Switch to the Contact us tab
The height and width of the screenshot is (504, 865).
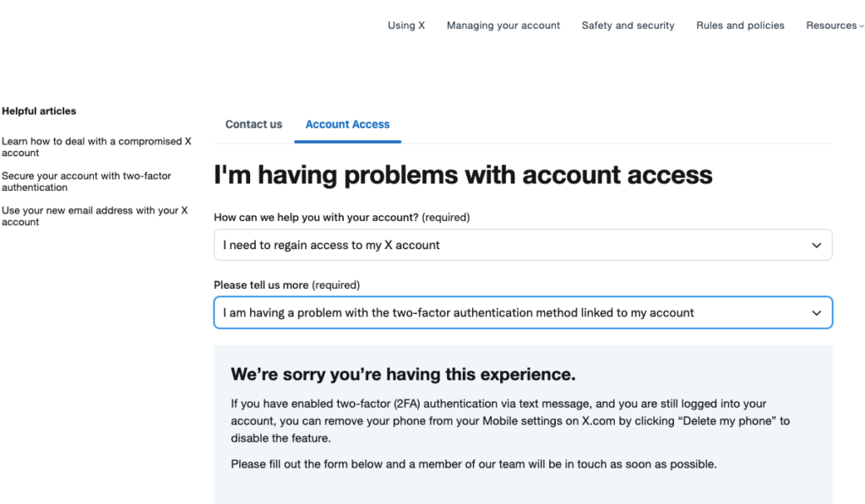point(253,124)
